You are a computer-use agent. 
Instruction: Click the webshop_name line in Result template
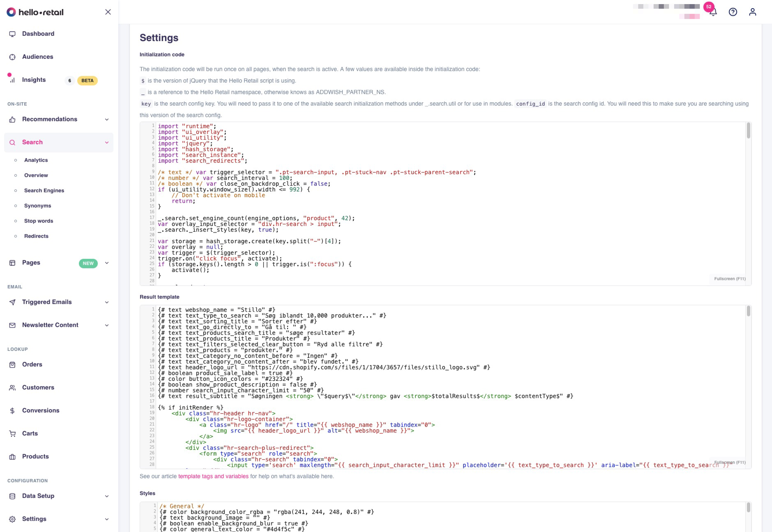(217, 310)
